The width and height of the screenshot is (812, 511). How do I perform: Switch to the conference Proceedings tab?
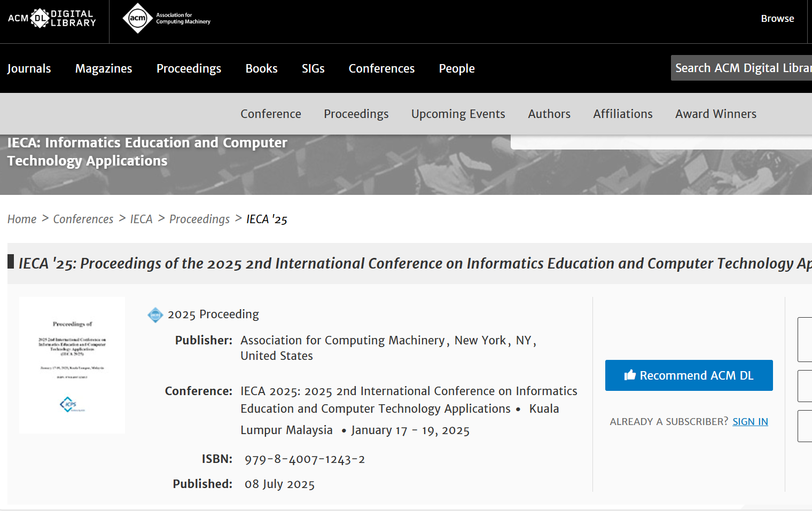click(356, 114)
